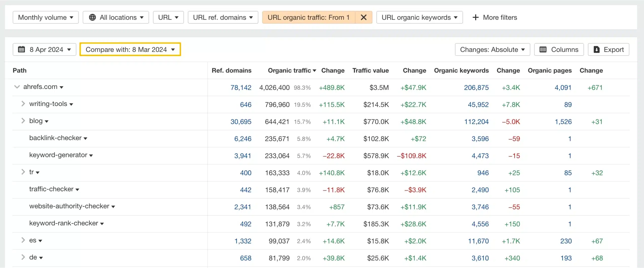Click blog traffic value $770.0K
This screenshot has width=644, height=268.
[x=376, y=122]
